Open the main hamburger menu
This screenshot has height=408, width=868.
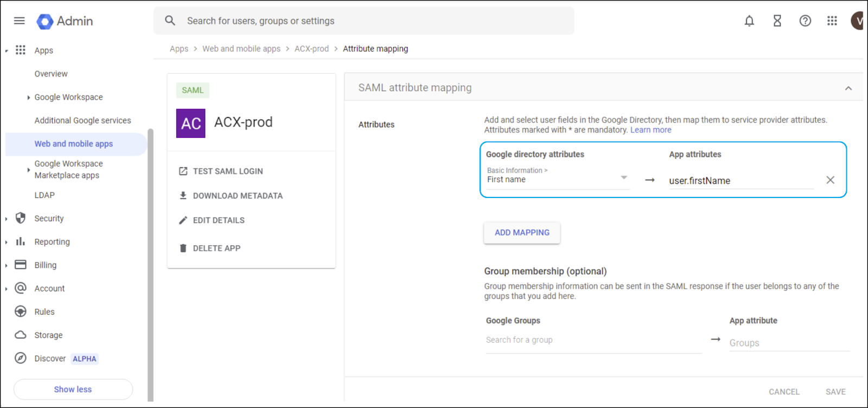click(x=20, y=21)
